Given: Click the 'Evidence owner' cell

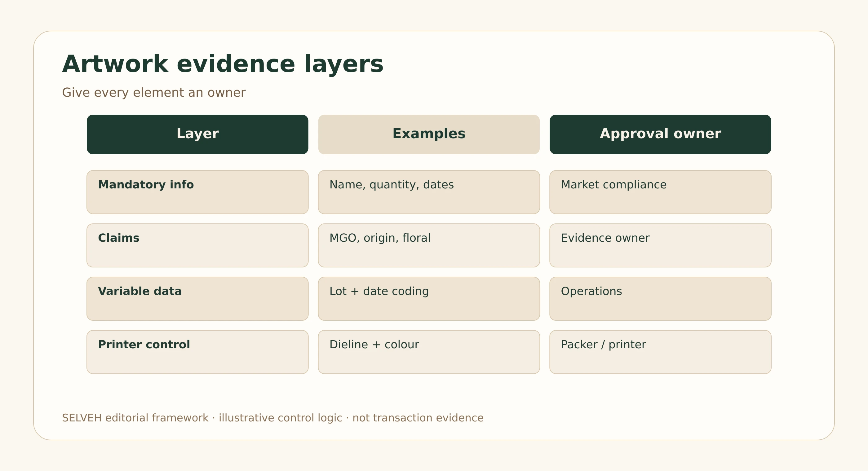Looking at the screenshot, I should 660,245.
